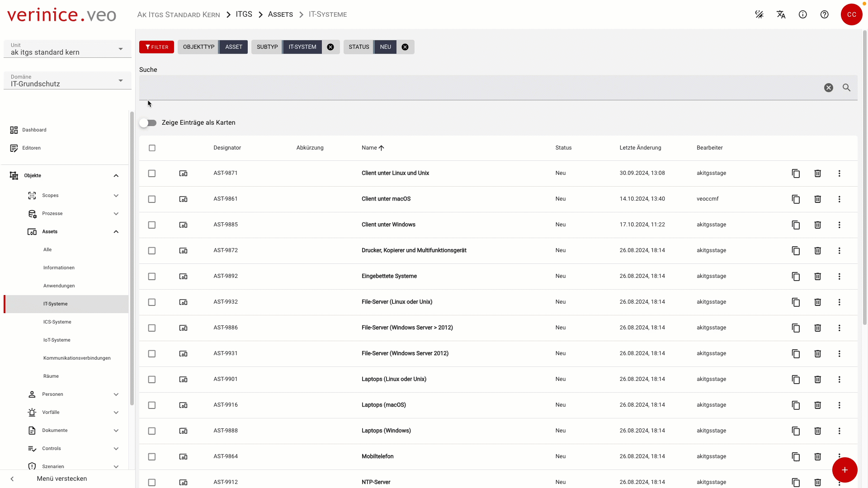Screen dimensions: 868x488
Task: Toggle Zeige Einträge als Karten switch
Action: click(x=148, y=123)
